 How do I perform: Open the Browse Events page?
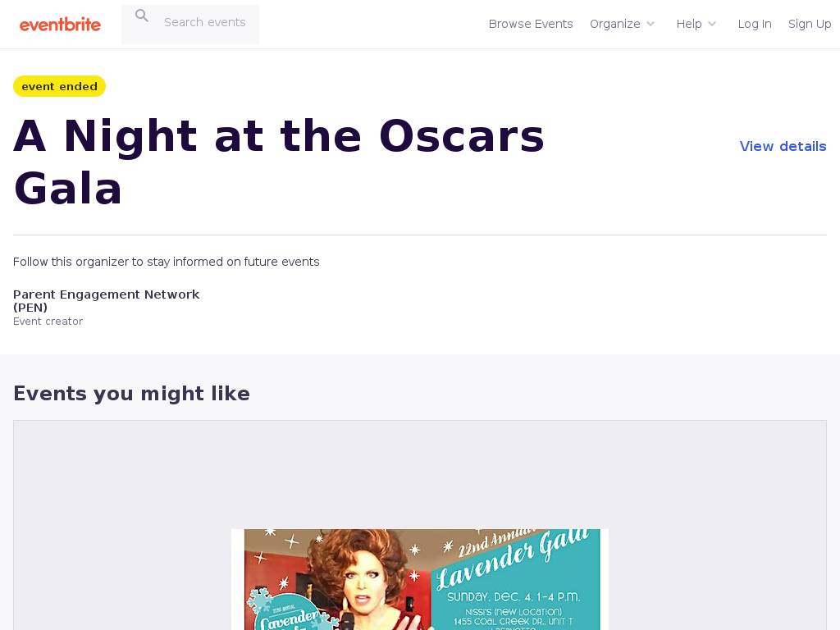(x=531, y=24)
